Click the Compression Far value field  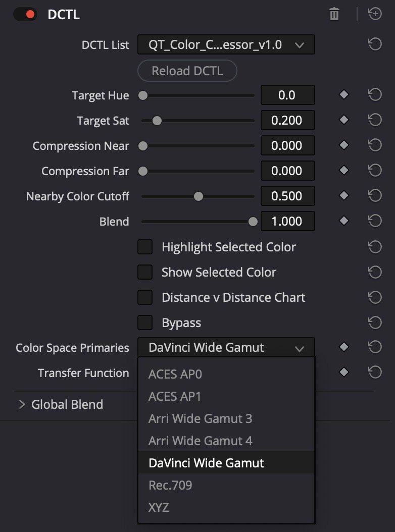[x=287, y=171]
